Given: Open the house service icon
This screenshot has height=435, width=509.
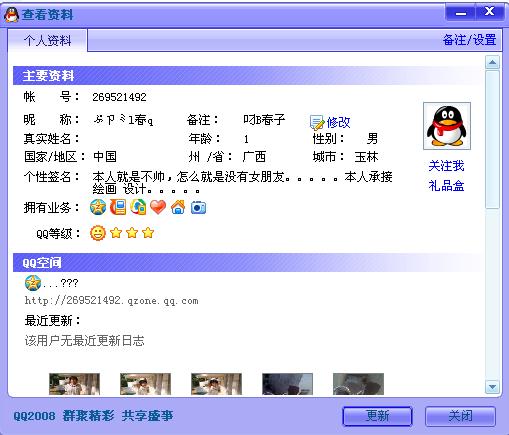Looking at the screenshot, I should point(178,207).
